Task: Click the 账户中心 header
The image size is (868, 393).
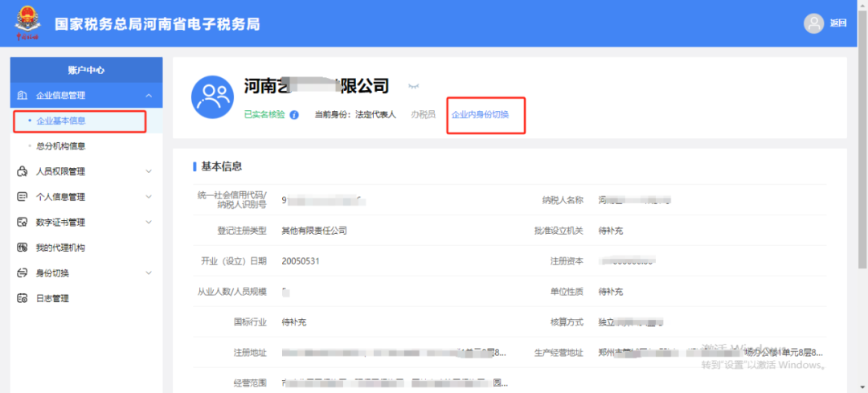Action: [86, 70]
